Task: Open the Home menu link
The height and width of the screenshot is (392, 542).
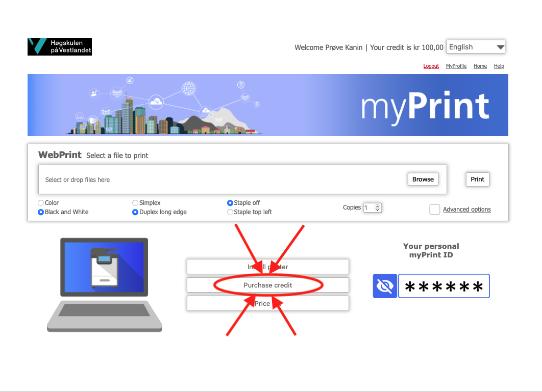Action: click(480, 66)
